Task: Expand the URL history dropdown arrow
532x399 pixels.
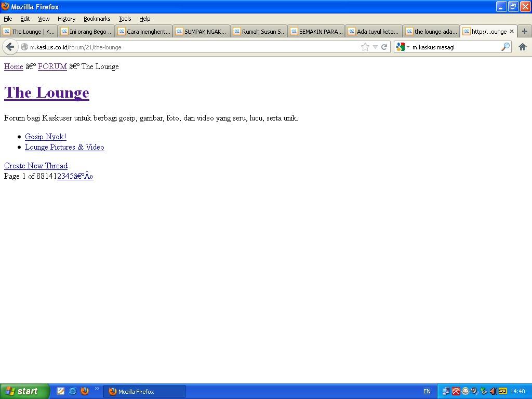Action: pyautogui.click(x=375, y=47)
